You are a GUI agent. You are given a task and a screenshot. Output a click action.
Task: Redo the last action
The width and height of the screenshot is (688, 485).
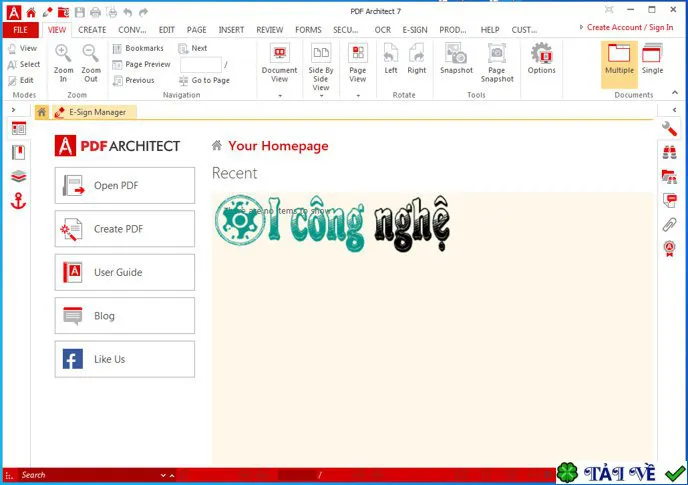click(143, 12)
